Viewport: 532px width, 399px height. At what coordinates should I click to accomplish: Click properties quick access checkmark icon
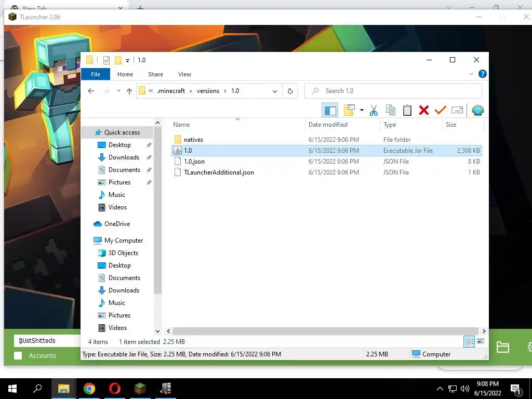[x=107, y=60]
